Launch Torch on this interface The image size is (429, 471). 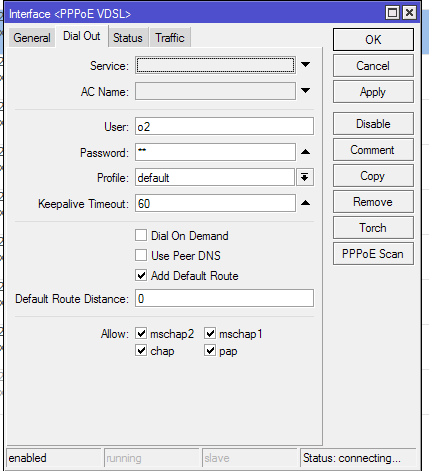coord(373,228)
